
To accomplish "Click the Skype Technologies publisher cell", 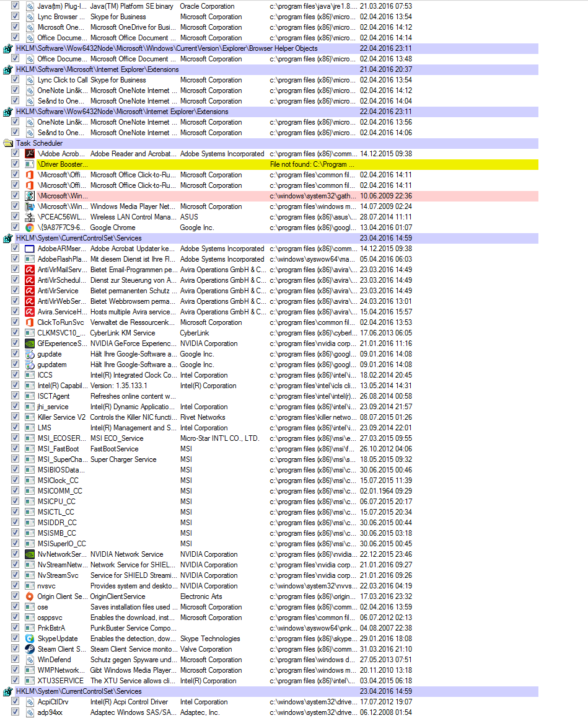I will 210,638.
